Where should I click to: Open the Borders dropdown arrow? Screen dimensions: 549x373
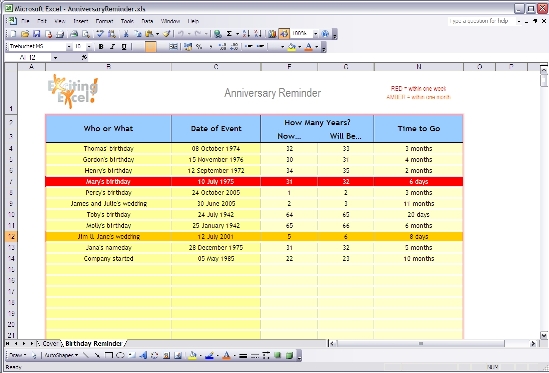click(x=282, y=47)
